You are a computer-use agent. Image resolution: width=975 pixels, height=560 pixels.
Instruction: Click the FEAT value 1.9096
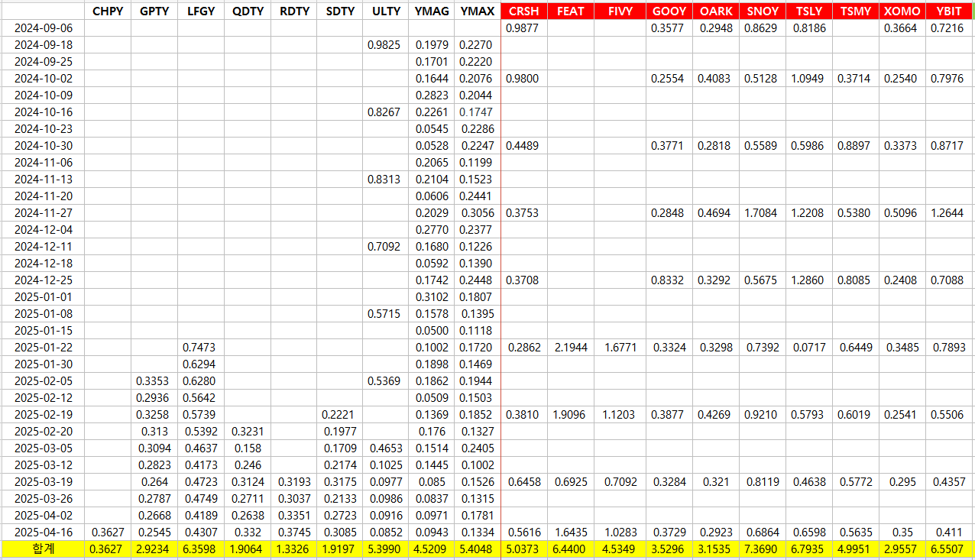[571, 414]
